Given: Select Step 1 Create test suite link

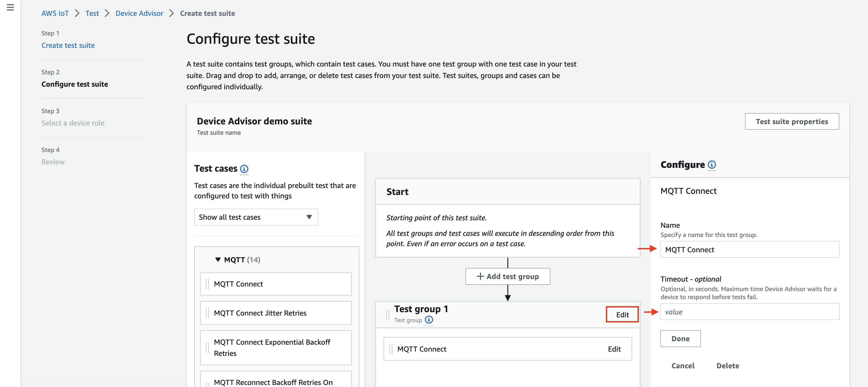Looking at the screenshot, I should point(69,45).
